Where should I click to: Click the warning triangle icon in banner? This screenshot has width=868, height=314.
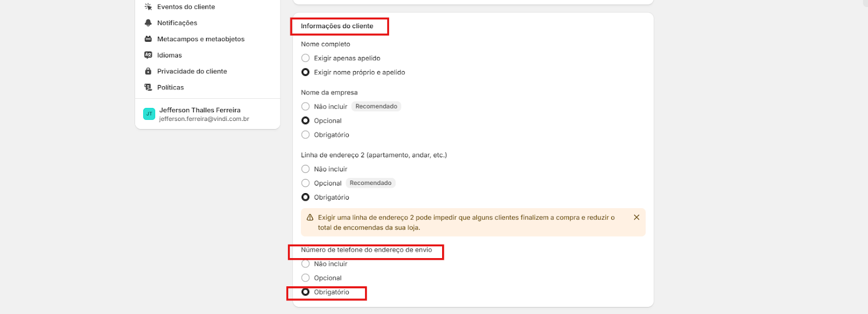click(310, 217)
